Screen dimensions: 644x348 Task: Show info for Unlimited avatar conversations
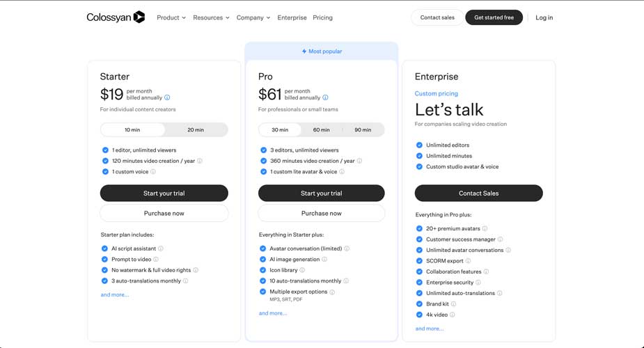(x=508, y=250)
